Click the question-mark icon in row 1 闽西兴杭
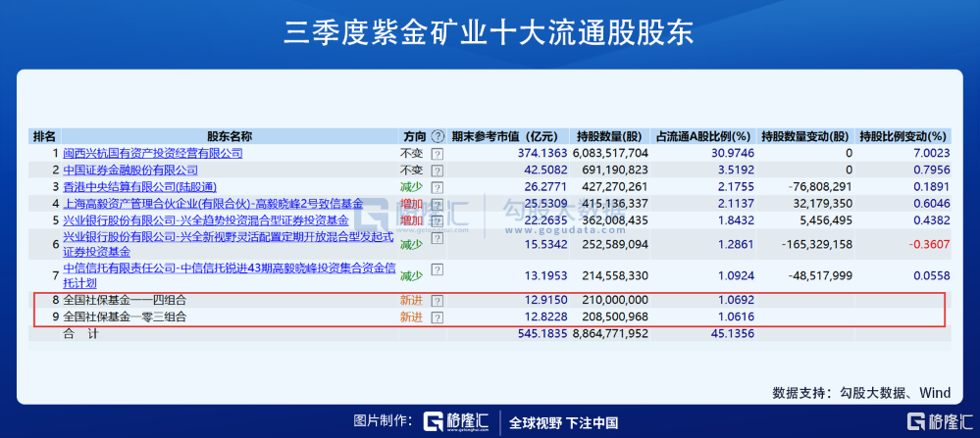The image size is (980, 438). coord(438,154)
